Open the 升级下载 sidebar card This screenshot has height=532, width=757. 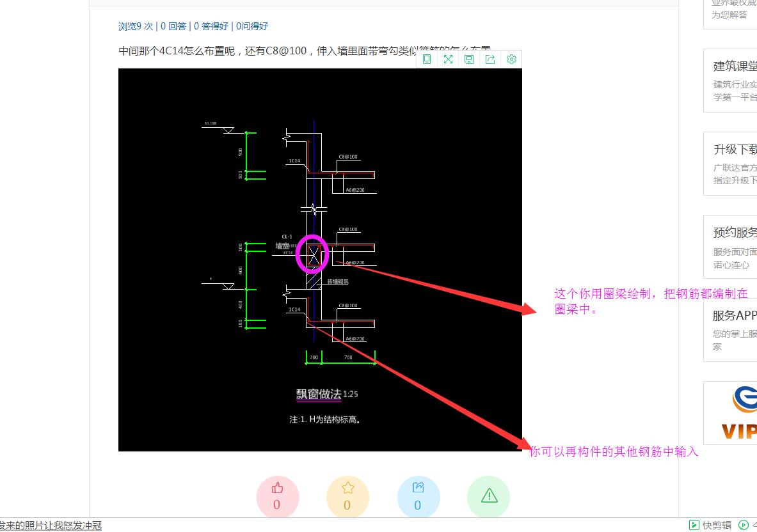[731, 164]
